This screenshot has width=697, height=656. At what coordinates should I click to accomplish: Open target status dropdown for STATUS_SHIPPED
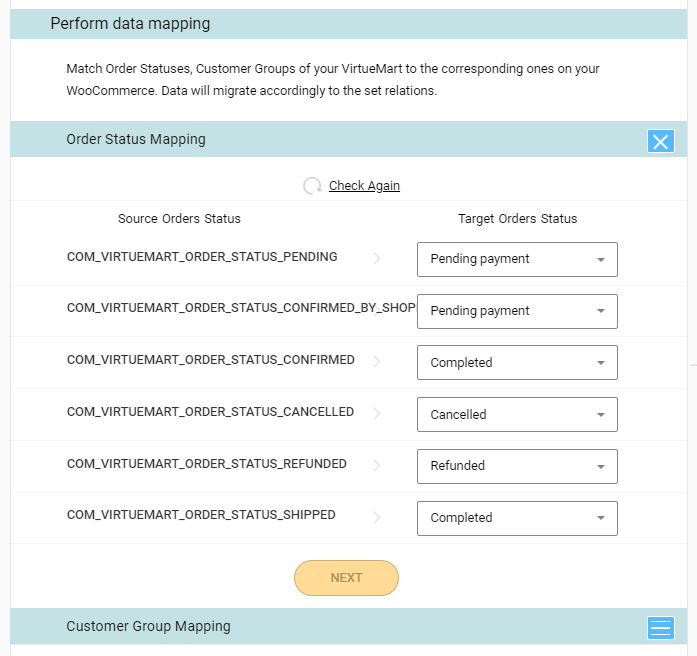coord(517,518)
